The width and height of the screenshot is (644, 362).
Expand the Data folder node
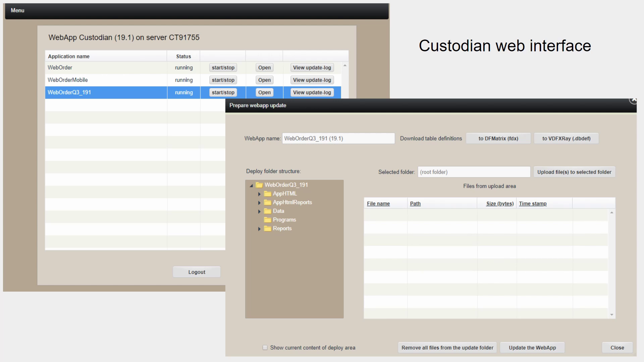259,212
